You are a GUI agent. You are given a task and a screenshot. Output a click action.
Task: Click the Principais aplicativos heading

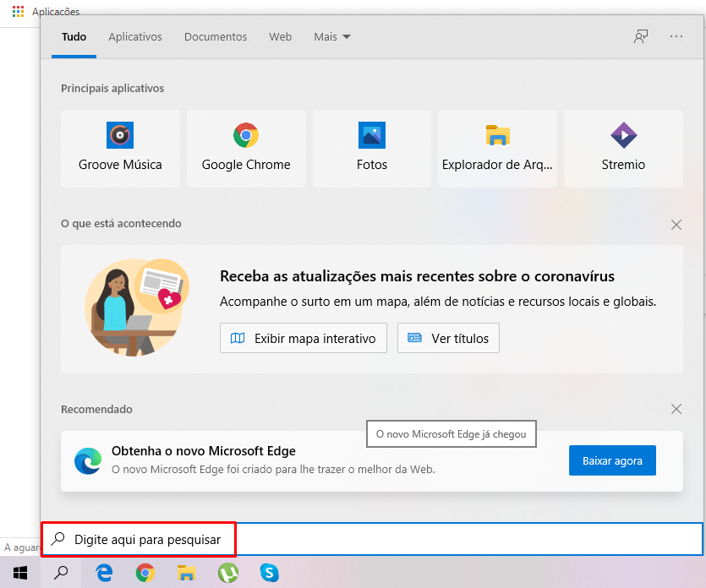pos(112,88)
